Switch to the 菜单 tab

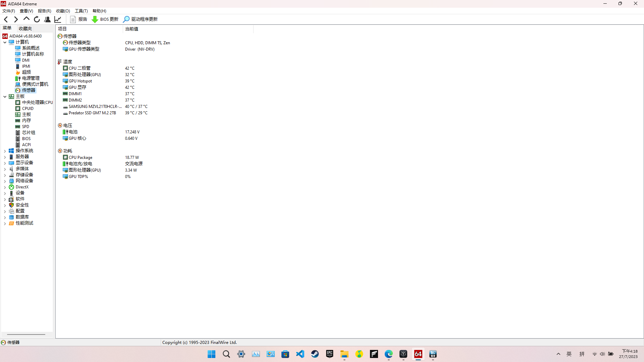[7, 28]
